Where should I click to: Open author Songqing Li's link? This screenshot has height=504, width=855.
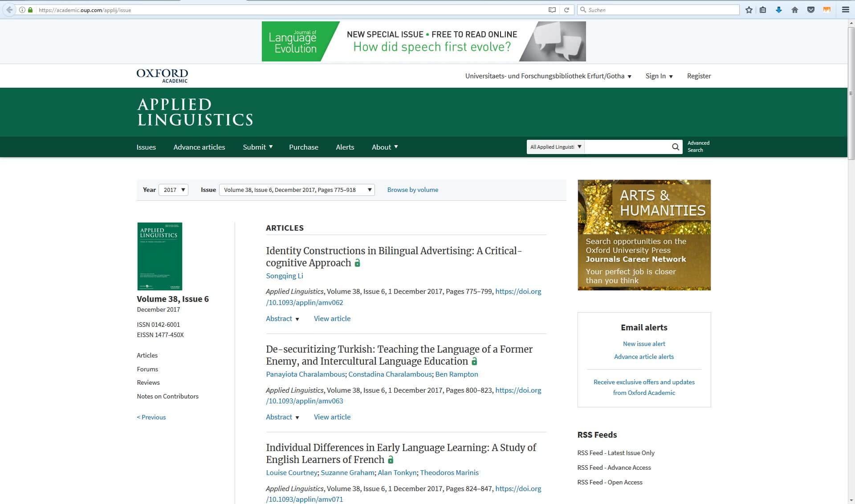point(285,276)
